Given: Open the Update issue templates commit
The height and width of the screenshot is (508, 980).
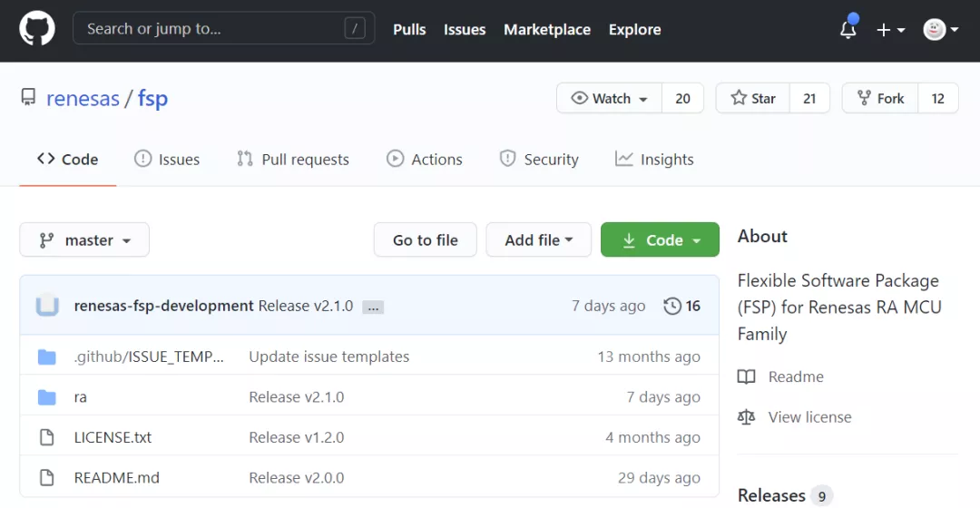Looking at the screenshot, I should pos(328,357).
